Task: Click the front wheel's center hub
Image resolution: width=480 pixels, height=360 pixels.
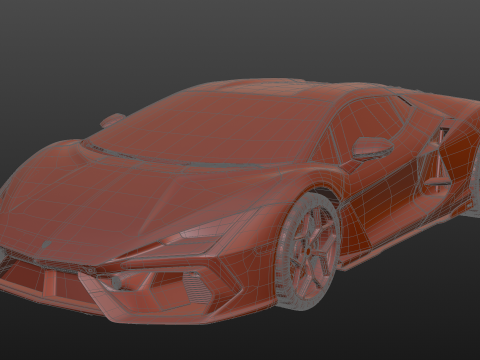Action: [x=309, y=251]
